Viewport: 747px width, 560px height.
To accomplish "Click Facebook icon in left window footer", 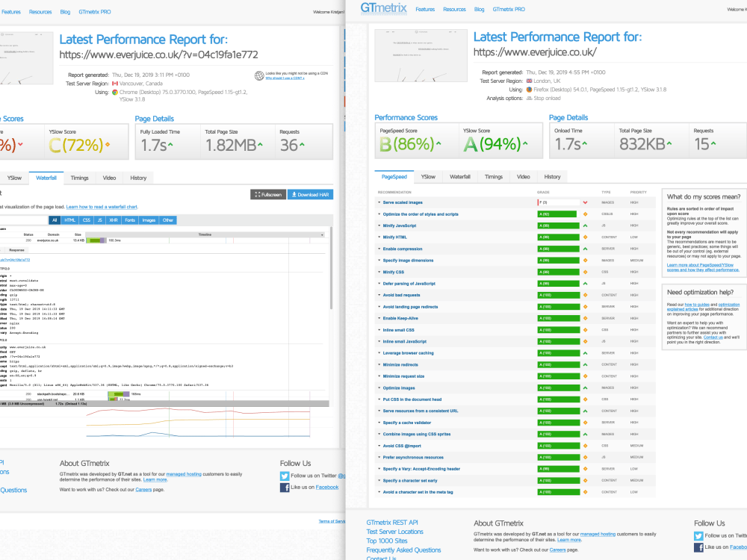I will (285, 487).
